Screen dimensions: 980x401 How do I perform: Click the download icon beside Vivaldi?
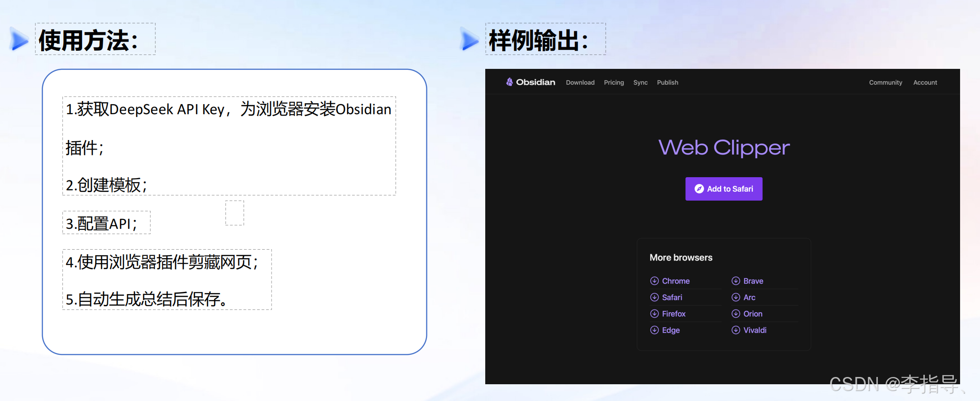pyautogui.click(x=736, y=330)
